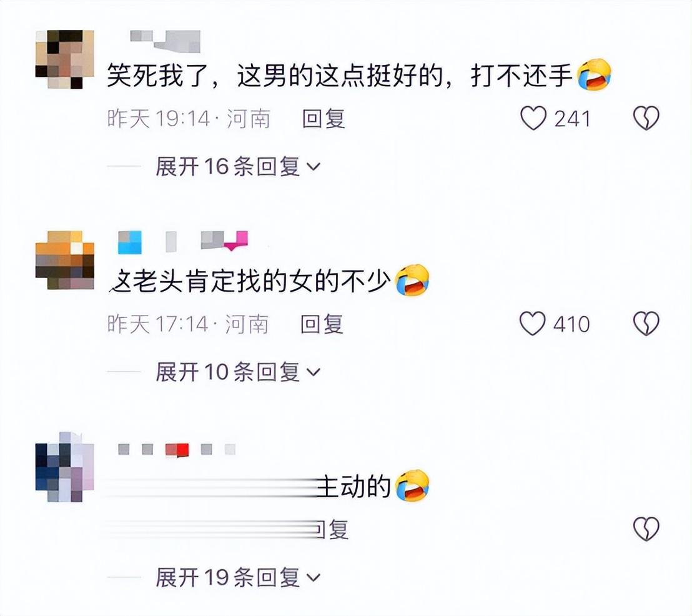This screenshot has width=692, height=616.
Task: Expand 展开10条回复 replies
Action: coord(237,372)
